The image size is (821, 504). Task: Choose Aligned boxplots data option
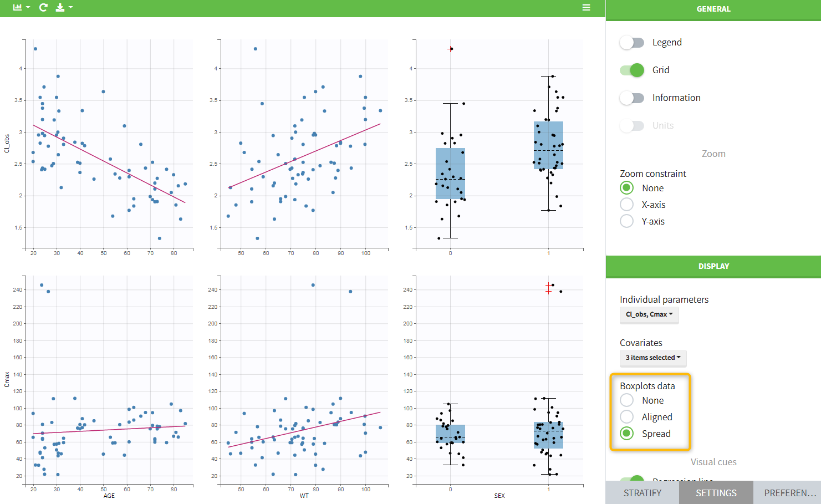click(x=627, y=418)
